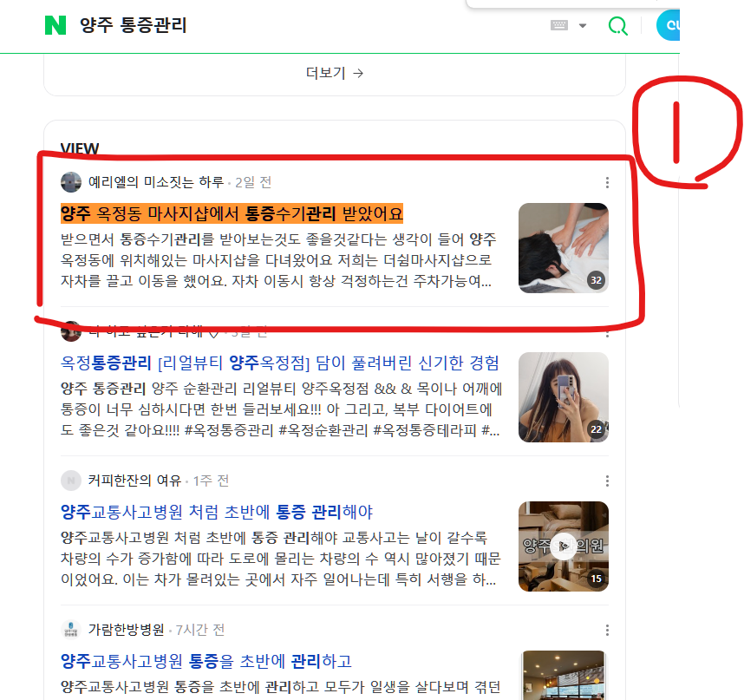Viewport: 744px width, 700px height.
Task: Click the 더보기 link with arrow
Action: 335,73
